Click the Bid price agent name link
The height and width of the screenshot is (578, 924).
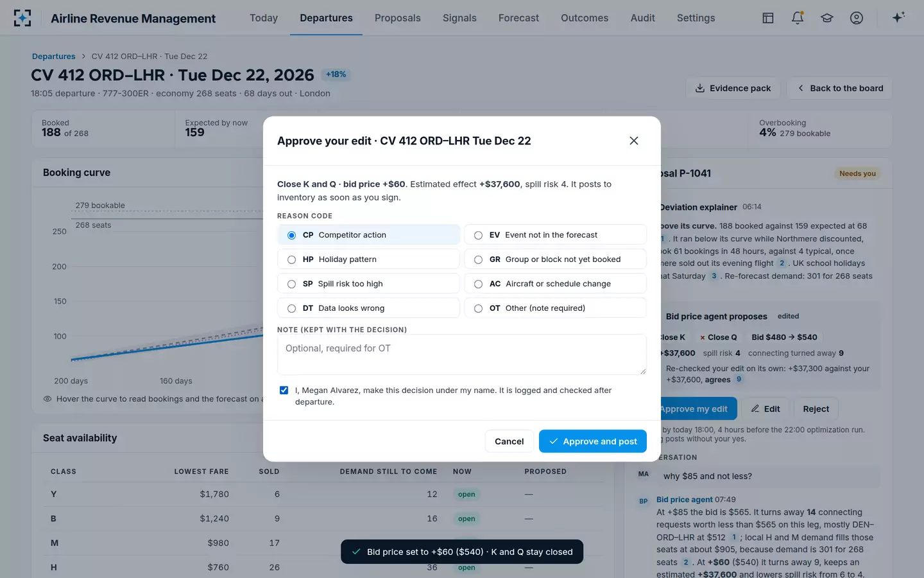(x=685, y=500)
